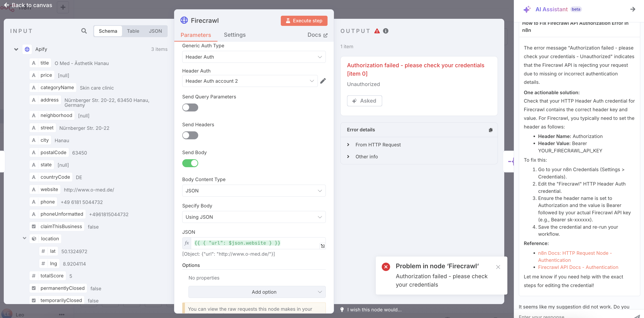Image resolution: width=644 pixels, height=318 pixels.
Task: Collapse the AI Assistant panel with the arrow
Action: pyautogui.click(x=633, y=9)
